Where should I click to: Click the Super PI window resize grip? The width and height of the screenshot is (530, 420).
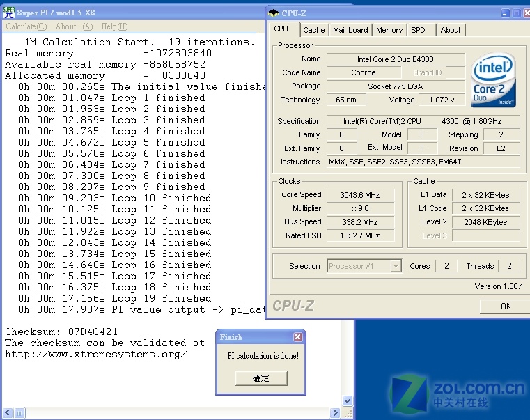[x=348, y=413]
